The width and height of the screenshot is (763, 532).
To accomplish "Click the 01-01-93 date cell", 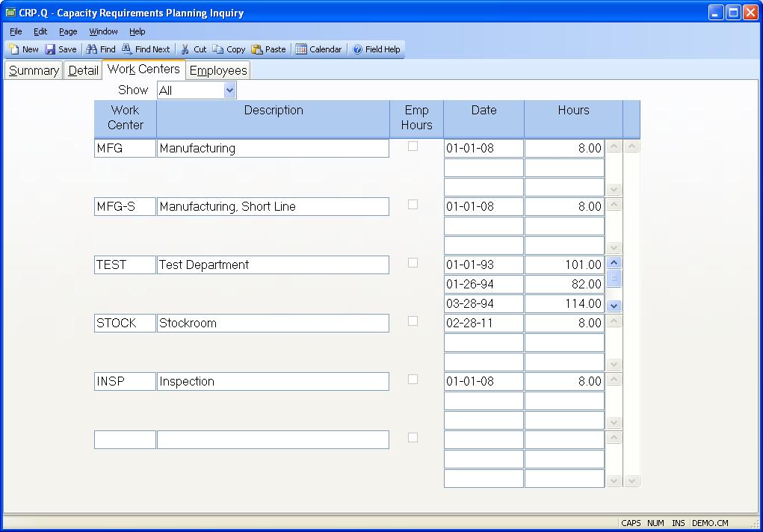I will coord(484,265).
